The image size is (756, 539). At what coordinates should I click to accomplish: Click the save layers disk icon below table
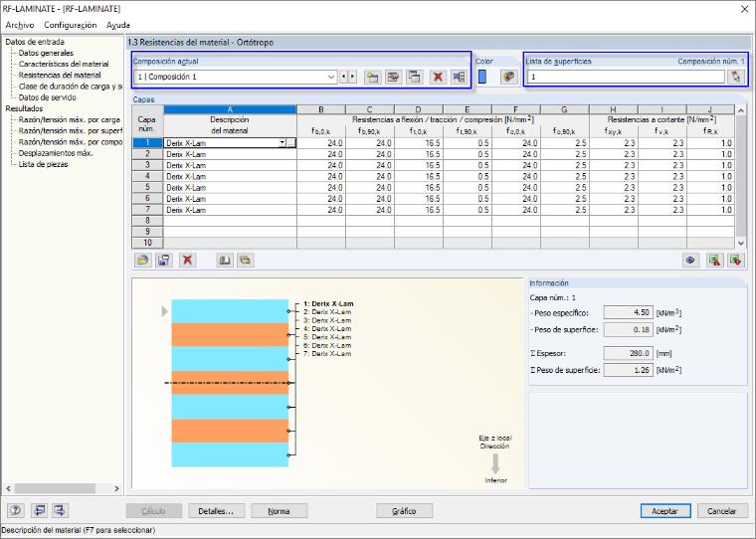164,261
